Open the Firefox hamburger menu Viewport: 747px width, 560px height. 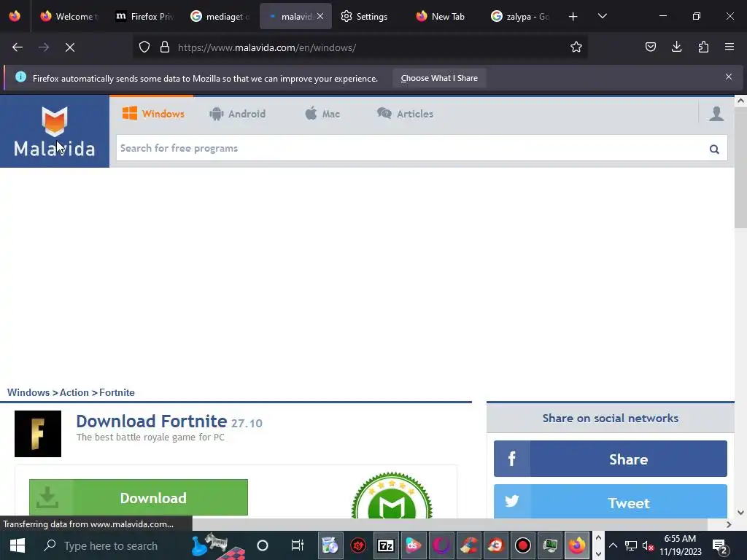click(x=729, y=47)
